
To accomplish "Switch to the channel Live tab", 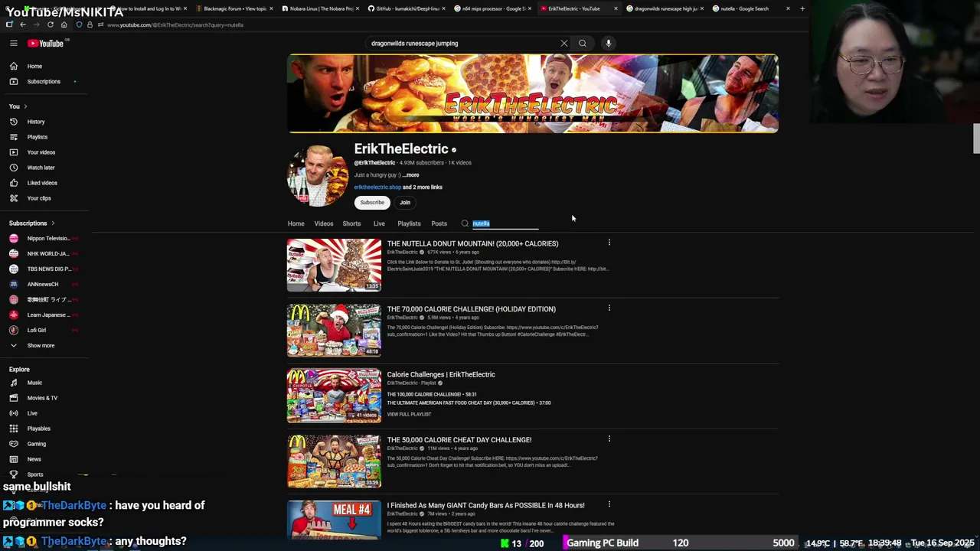I will click(x=379, y=223).
